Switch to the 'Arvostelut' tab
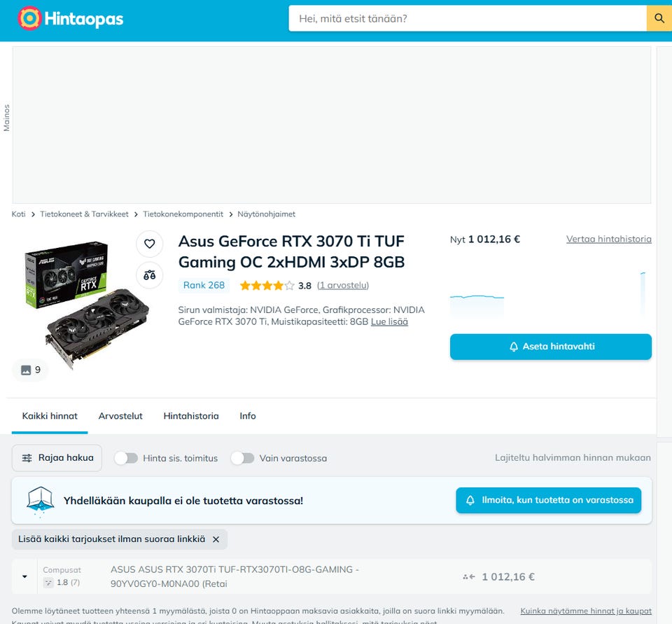This screenshot has width=672, height=624. tap(120, 416)
